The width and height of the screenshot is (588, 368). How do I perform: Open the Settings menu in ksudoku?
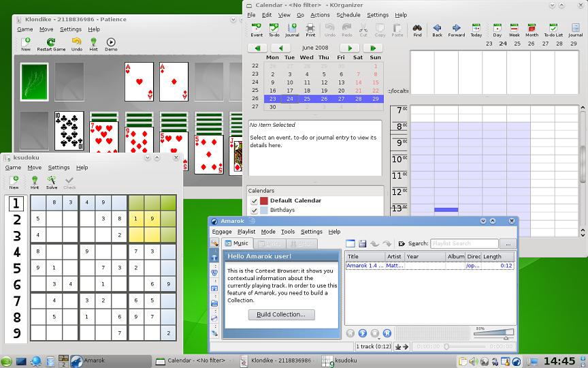[x=59, y=168]
